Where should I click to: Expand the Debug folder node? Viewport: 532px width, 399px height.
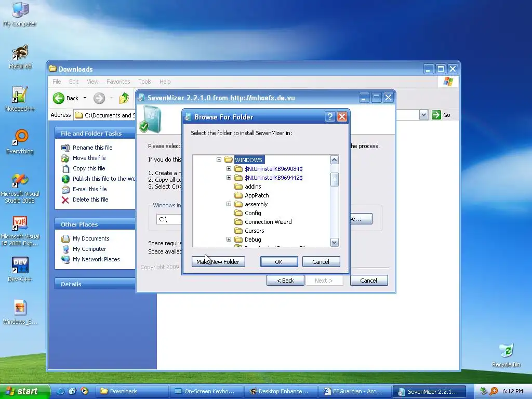pyautogui.click(x=229, y=239)
